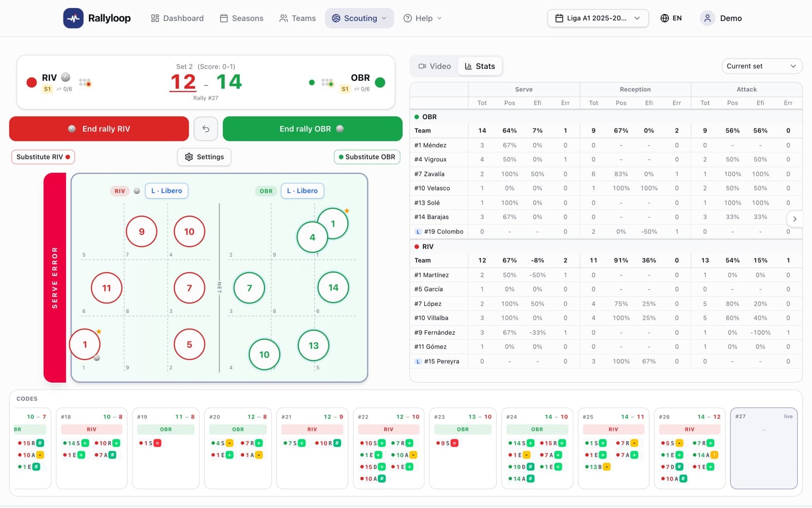Viewport: 812px width, 508px height.
Task: Click Substitute RIV button
Action: (x=43, y=157)
